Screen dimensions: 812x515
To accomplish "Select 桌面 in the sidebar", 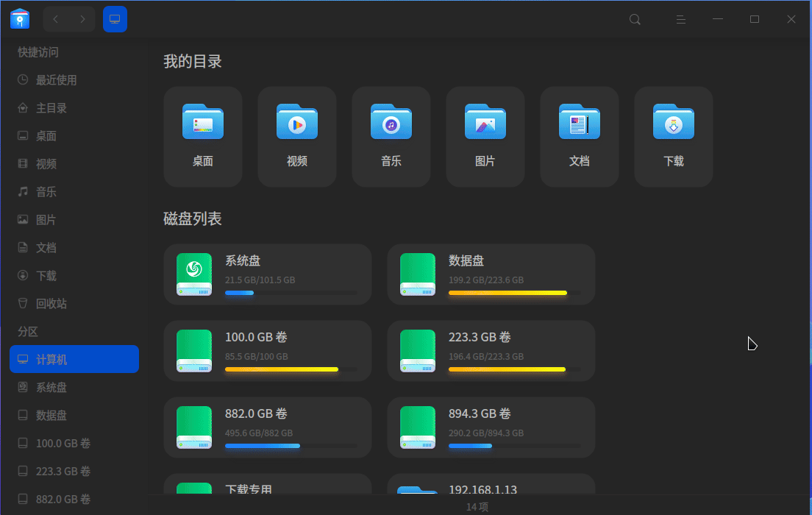I will pyautogui.click(x=74, y=136).
